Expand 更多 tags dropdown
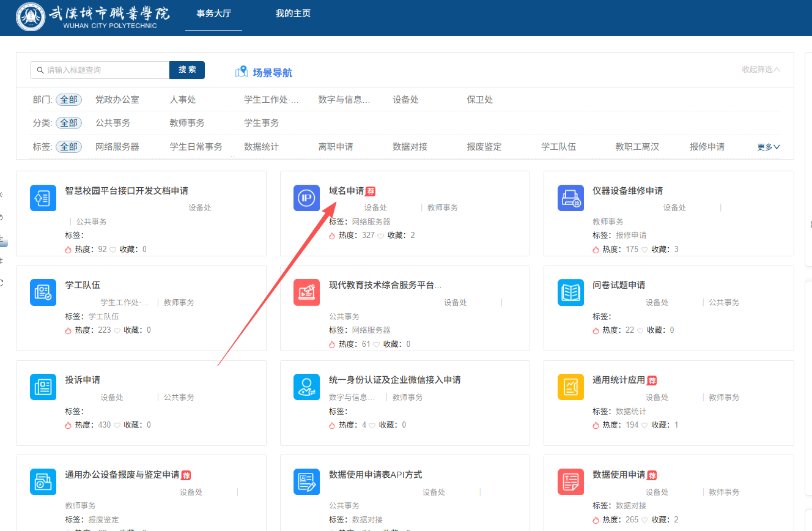The width and height of the screenshot is (812, 531). (768, 147)
